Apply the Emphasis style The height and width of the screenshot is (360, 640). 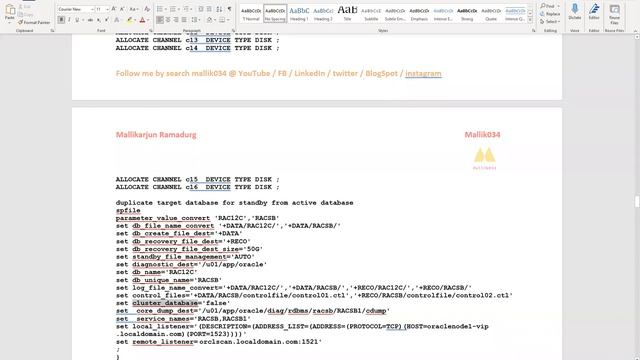419,14
